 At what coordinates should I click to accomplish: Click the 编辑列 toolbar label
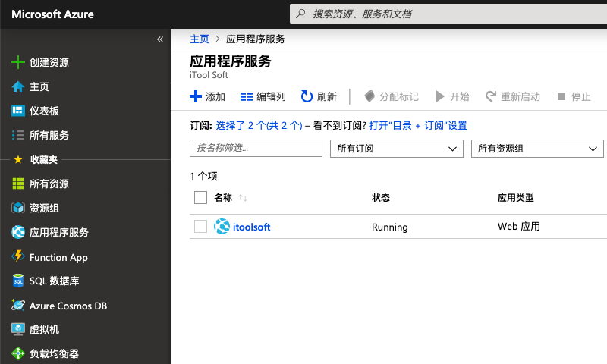(271, 96)
